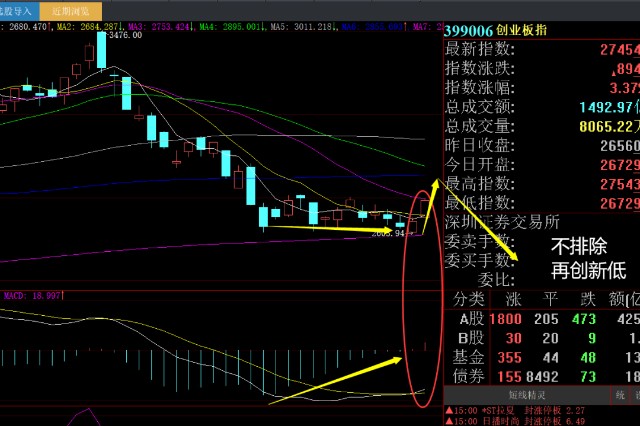
Task: Click the 统 button beside 短线精灵
Action: click(620, 395)
